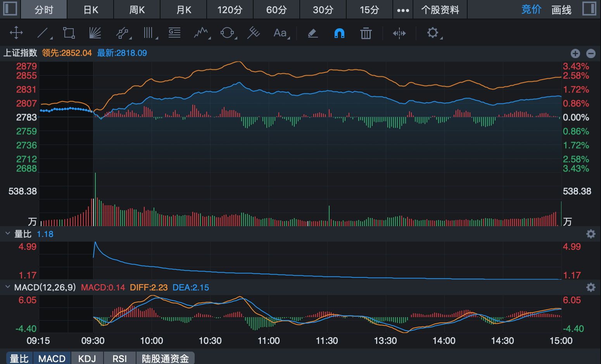Viewport: 601px width, 364px height.
Task: Open more timeframes via the ellipsis button
Action: click(403, 10)
